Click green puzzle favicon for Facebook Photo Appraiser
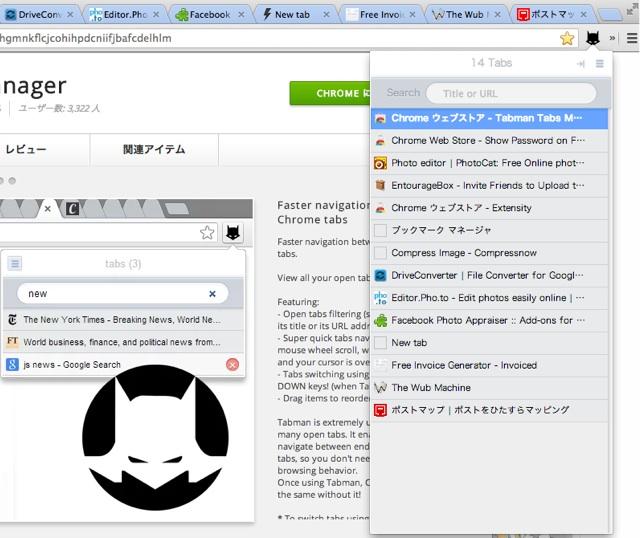Screen dimensions: 640x538 380,320
